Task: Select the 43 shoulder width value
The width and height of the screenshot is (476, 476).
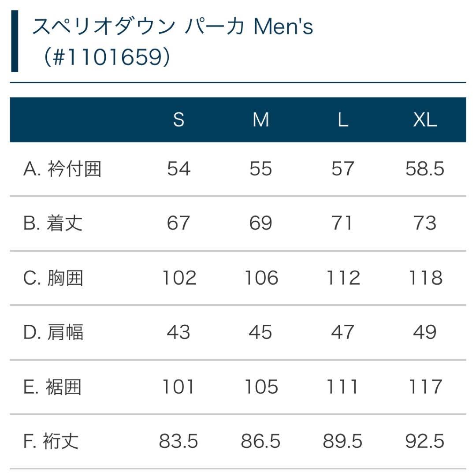Action: coord(178,332)
